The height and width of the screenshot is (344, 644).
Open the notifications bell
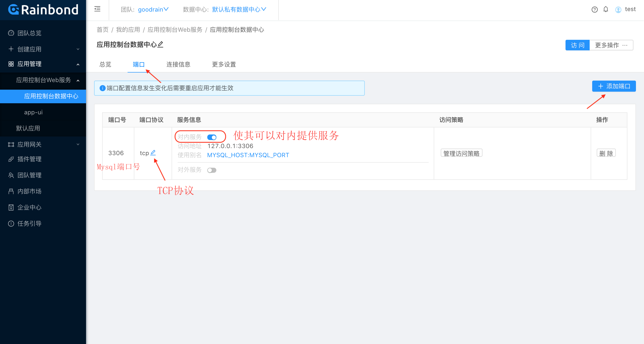(606, 10)
